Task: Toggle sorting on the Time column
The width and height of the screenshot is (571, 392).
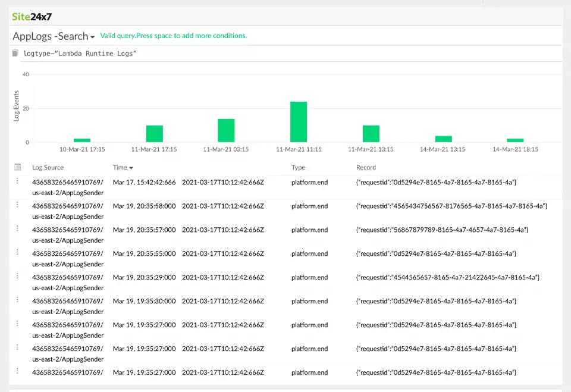Action: pyautogui.click(x=122, y=167)
